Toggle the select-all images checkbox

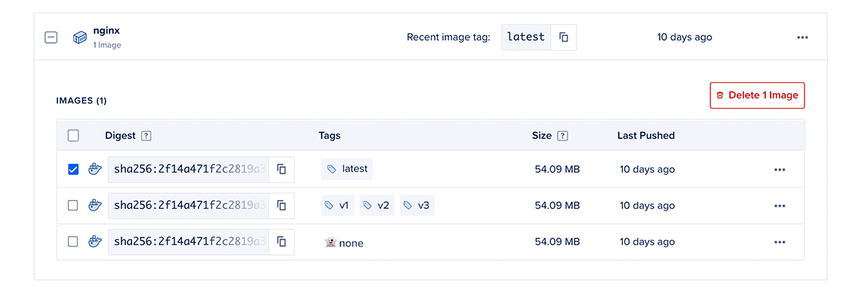coord(73,136)
